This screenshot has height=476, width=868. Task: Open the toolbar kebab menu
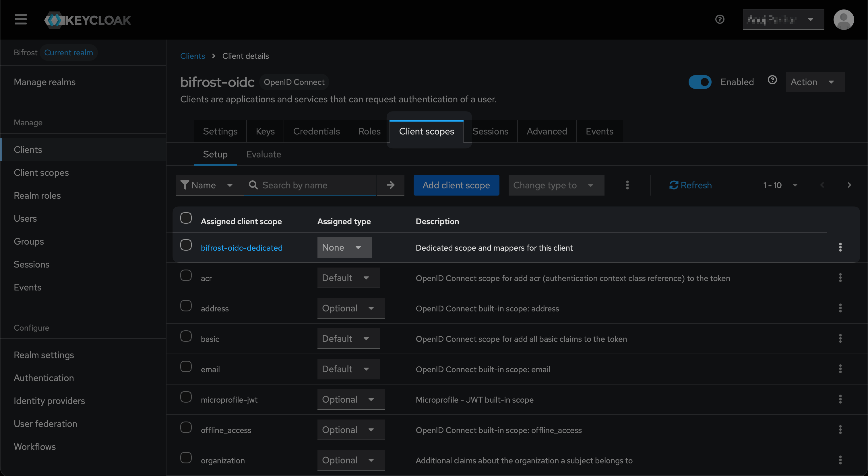click(627, 185)
